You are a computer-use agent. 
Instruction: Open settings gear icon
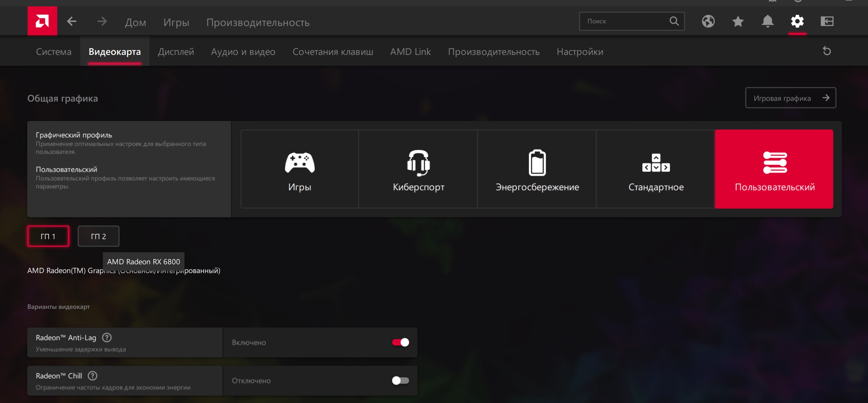(797, 21)
